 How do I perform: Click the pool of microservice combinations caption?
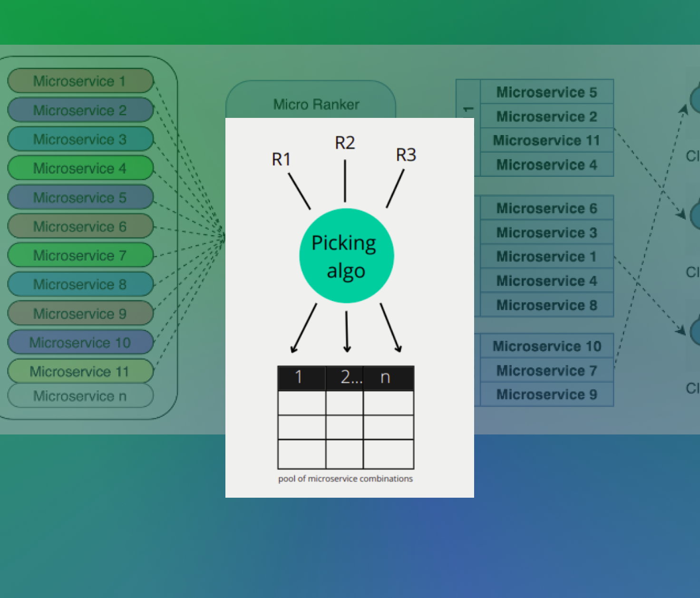345,479
